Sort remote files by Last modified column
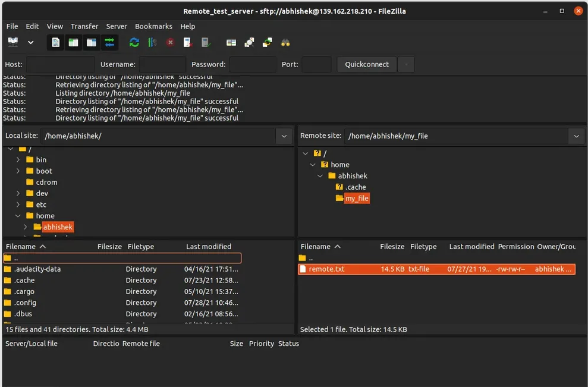 pyautogui.click(x=471, y=247)
